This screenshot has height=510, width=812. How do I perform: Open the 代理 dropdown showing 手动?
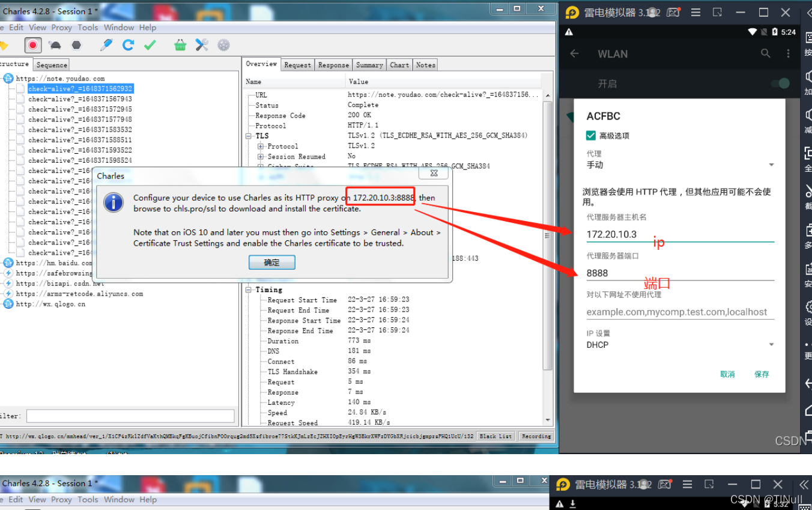(x=680, y=165)
